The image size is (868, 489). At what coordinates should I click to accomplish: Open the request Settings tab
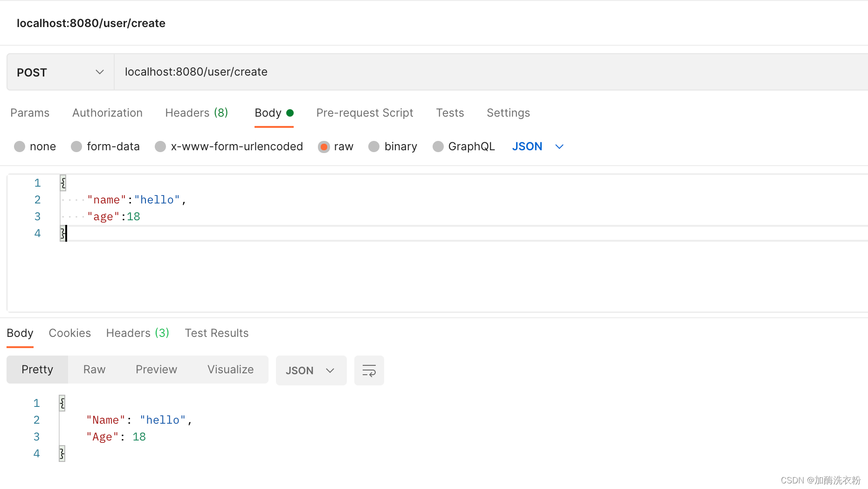click(x=508, y=113)
